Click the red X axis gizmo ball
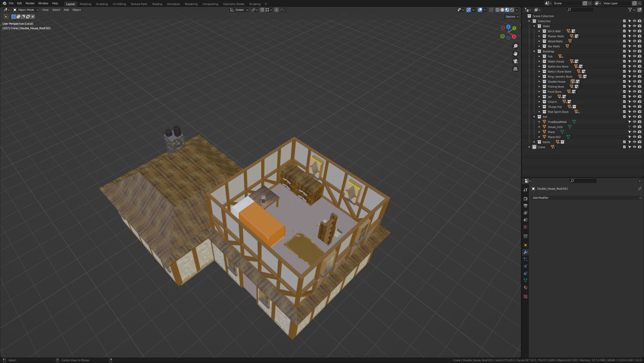The width and height of the screenshot is (644, 363). point(514,36)
